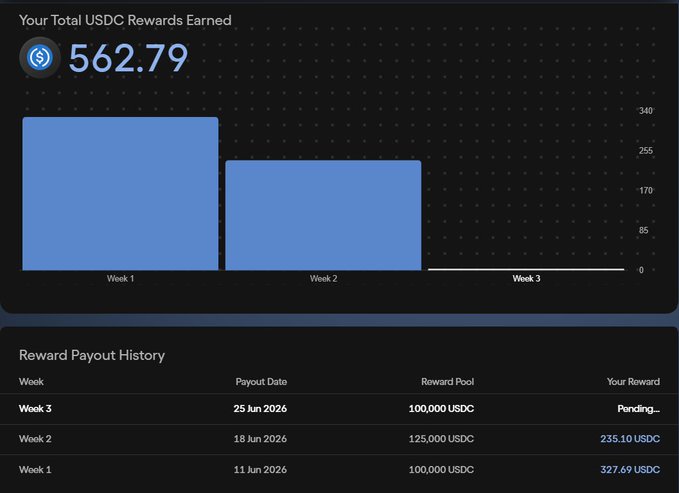This screenshot has height=493, width=679.
Task: Click the 255 y-axis label
Action: (645, 151)
